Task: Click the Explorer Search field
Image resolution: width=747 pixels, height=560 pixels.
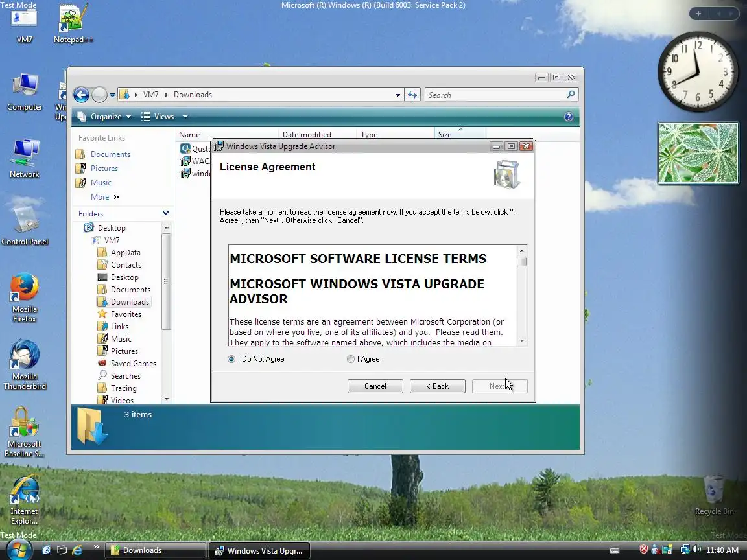Action: (501, 95)
